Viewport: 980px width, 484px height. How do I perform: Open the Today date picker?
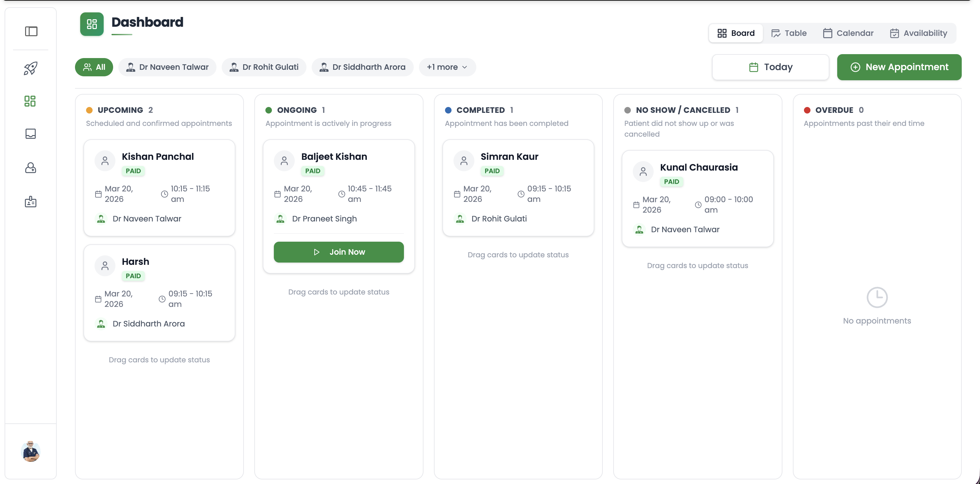tap(770, 67)
